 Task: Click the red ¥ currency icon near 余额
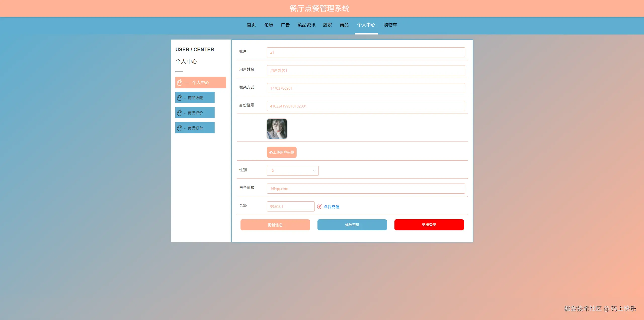[319, 206]
